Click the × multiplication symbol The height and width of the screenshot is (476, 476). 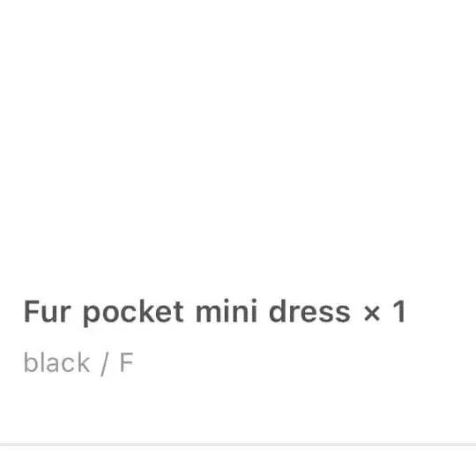point(372,313)
